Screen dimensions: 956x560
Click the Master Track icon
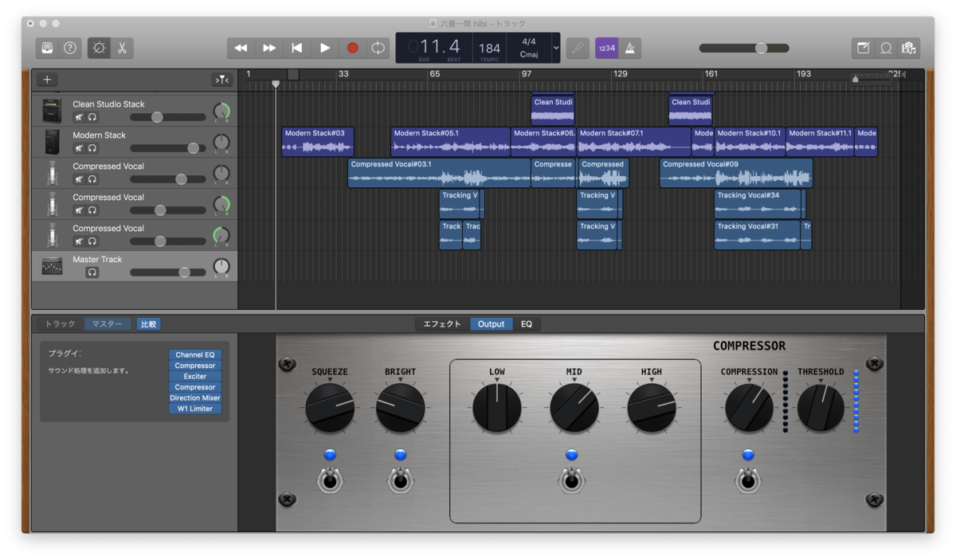point(52,266)
